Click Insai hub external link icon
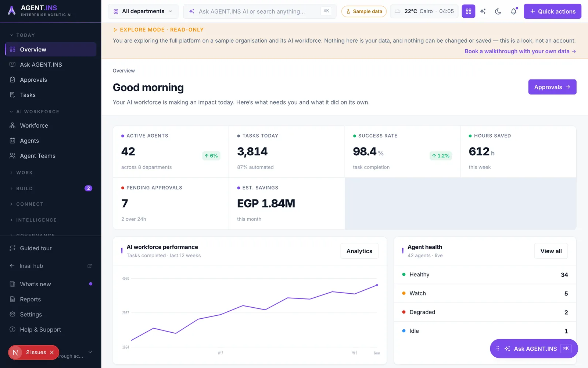 pyautogui.click(x=90, y=266)
